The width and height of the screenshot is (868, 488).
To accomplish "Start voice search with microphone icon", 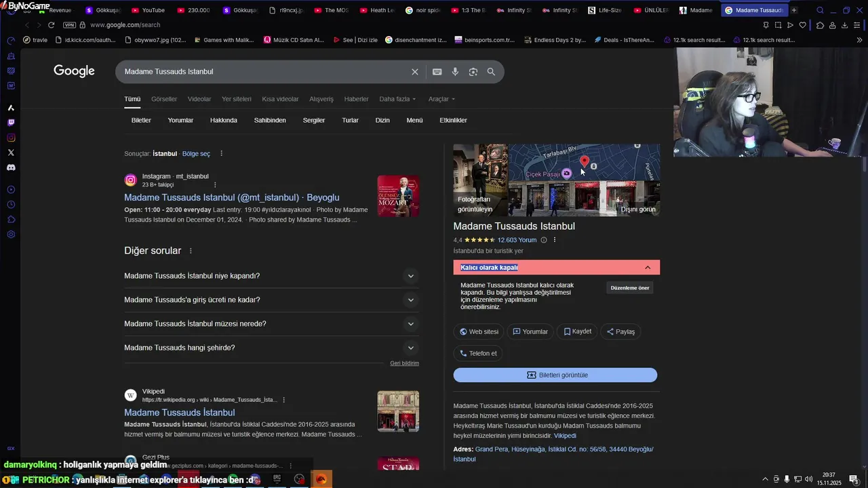I will click(x=455, y=72).
